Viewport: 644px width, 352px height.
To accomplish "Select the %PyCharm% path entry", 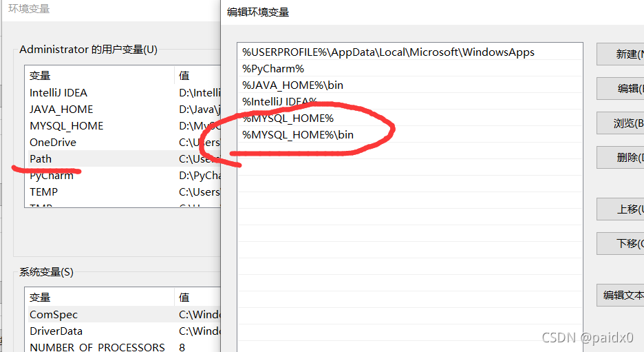I will tap(410, 69).
